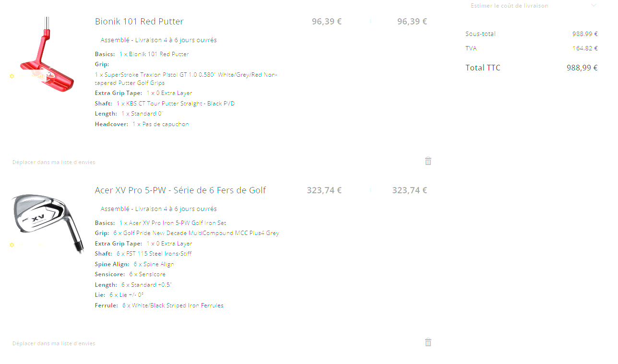Click yellow gear icon beside the iron image
The height and width of the screenshot is (364, 618).
click(12, 245)
